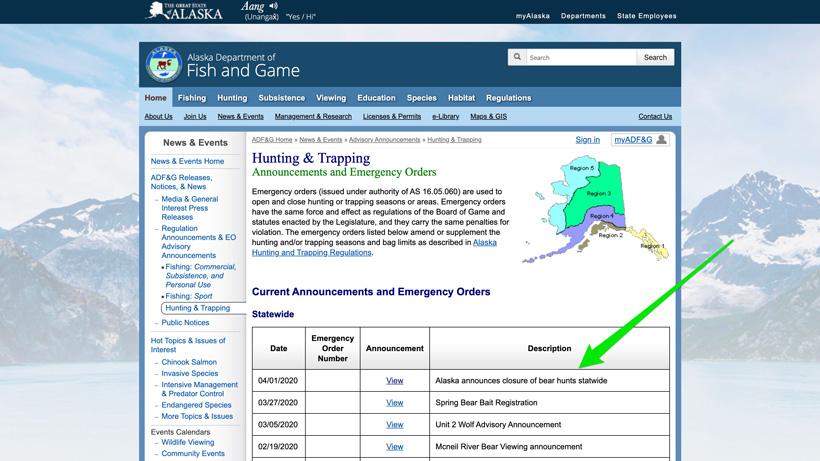Click the Advisory Announcements breadcrumb
The width and height of the screenshot is (820, 461).
[384, 140]
